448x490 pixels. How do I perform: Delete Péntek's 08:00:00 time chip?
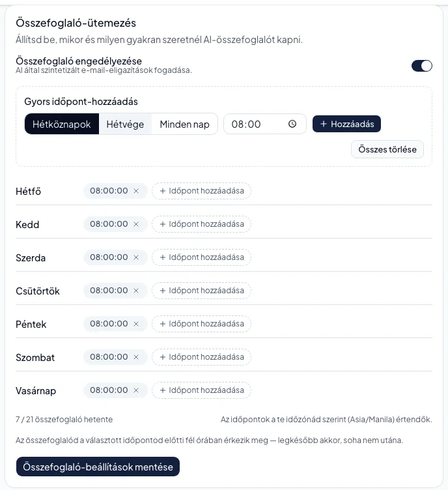click(136, 324)
